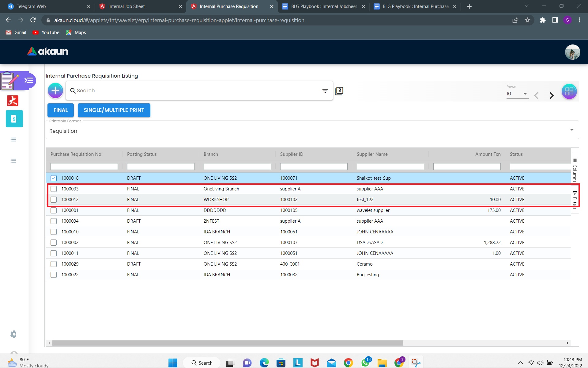
Task: Select the checkbox for requisition 1000034
Action: pyautogui.click(x=54, y=221)
